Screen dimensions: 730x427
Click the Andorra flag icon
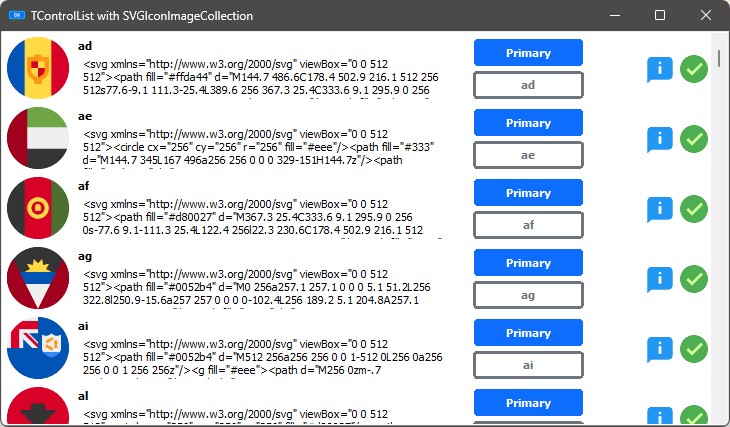click(x=38, y=68)
